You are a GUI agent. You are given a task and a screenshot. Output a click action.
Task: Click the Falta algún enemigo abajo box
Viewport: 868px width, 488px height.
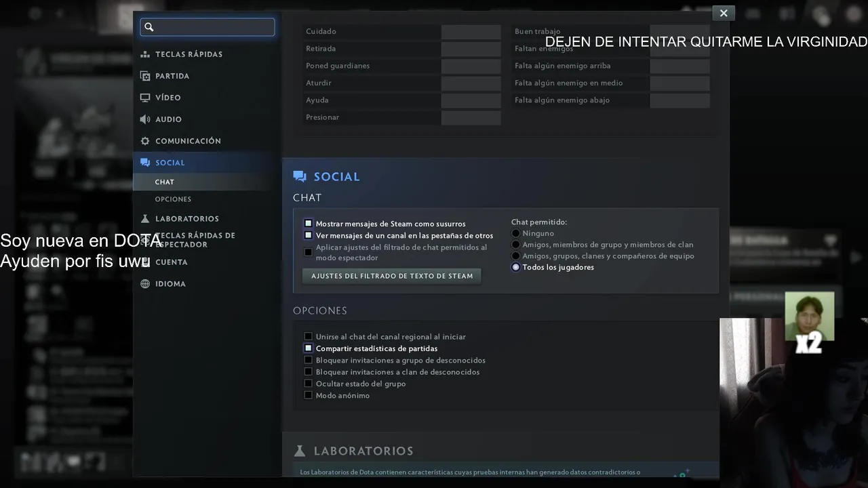click(679, 100)
